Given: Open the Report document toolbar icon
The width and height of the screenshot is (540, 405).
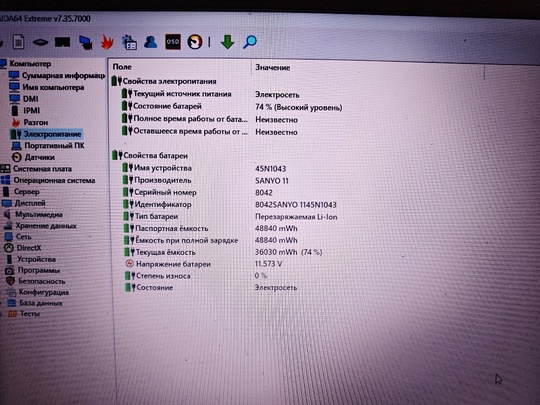Looking at the screenshot, I should click(x=18, y=42).
